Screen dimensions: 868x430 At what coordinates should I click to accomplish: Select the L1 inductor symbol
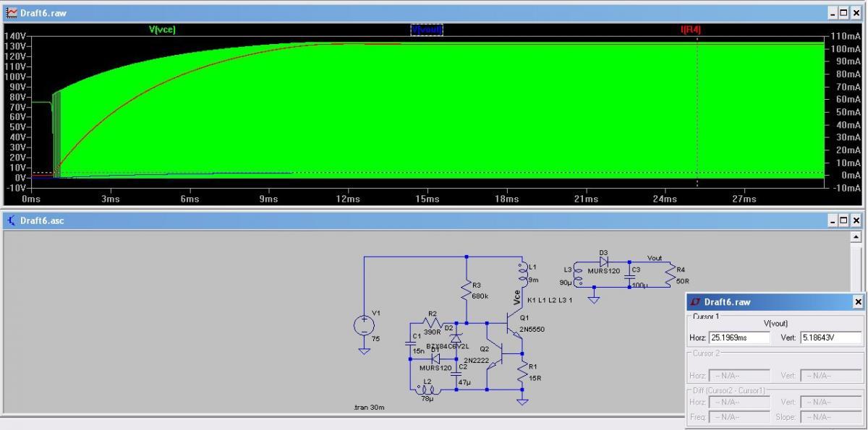(522, 275)
